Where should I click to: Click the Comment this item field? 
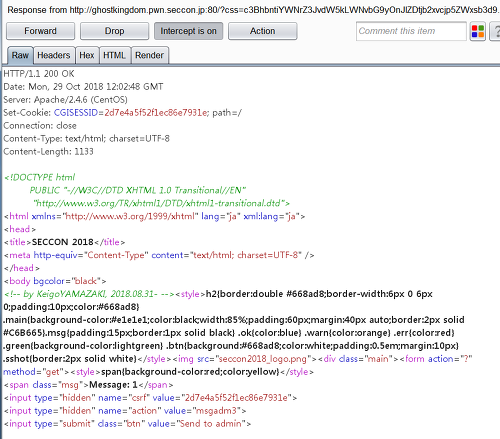click(411, 31)
